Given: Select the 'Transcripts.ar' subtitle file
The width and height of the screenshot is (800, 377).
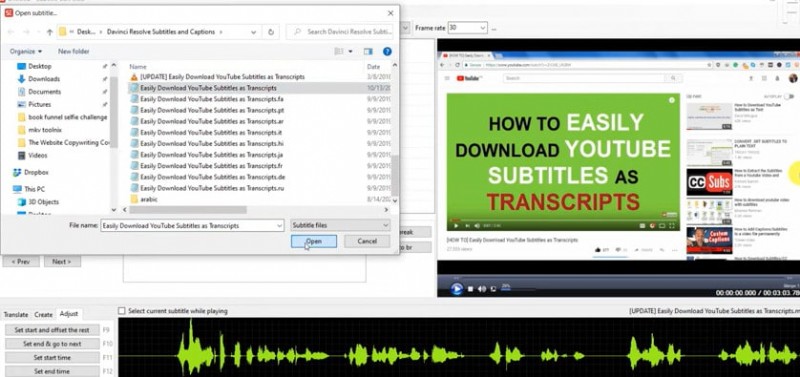Looking at the screenshot, I should pos(207,121).
